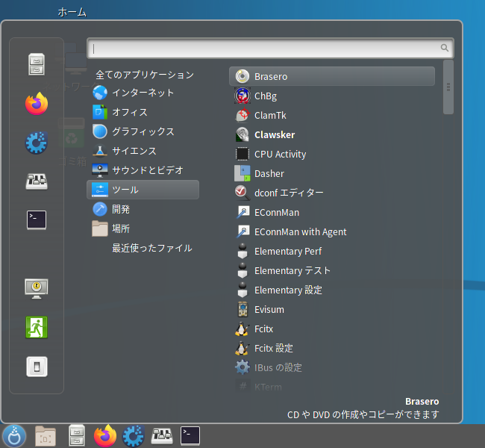Screen dimensions: 485x448
Task: Open file cabinet icon in taskbar
Action: 77,435
